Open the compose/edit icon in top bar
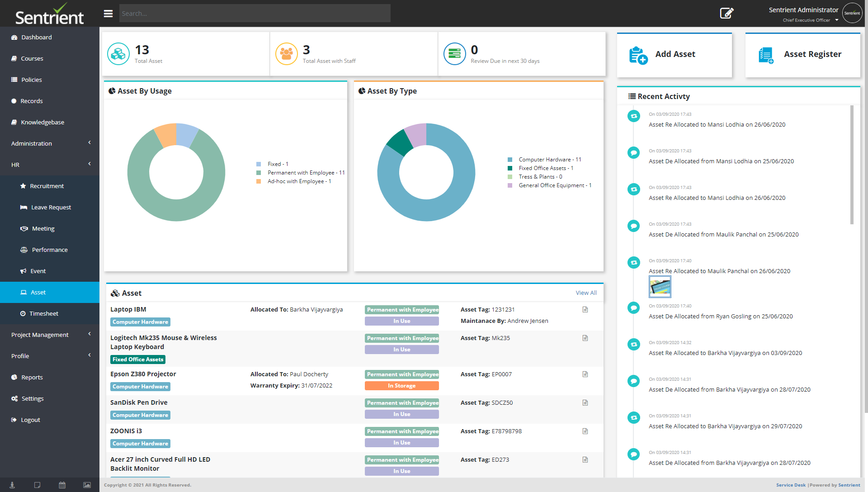 pos(726,13)
